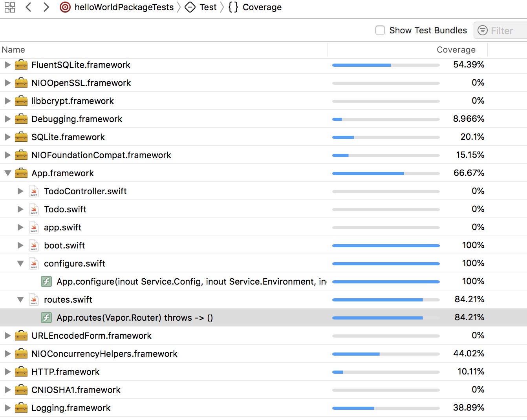Collapse the configure.swift disclosure triangle

[20, 263]
